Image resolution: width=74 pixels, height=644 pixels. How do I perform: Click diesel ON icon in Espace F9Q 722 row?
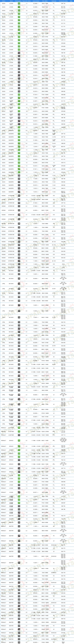tap(19, 460)
